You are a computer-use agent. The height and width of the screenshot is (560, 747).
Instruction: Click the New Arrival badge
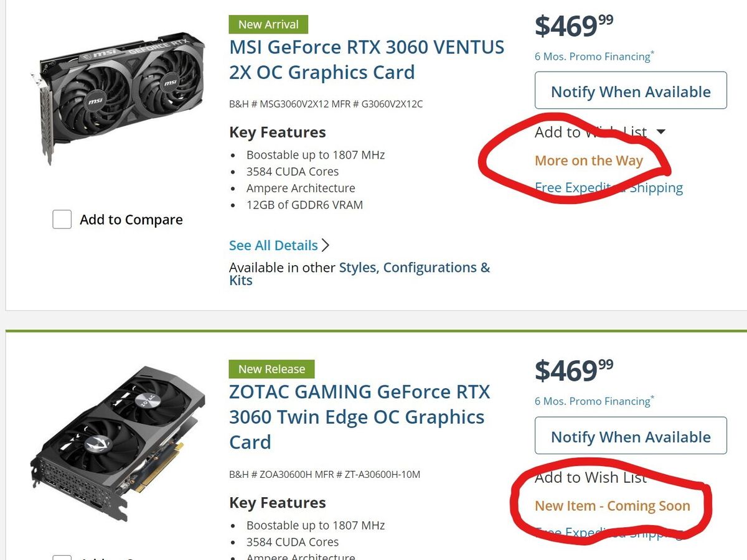pos(268,24)
